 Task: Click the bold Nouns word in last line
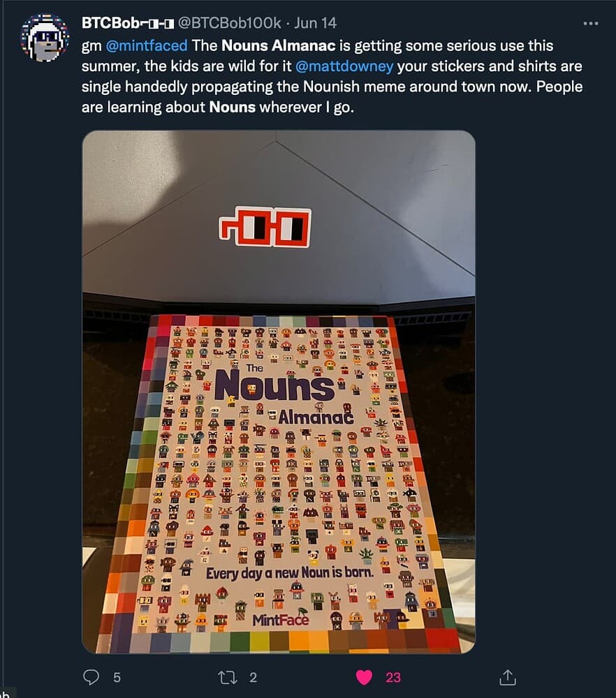[x=232, y=107]
